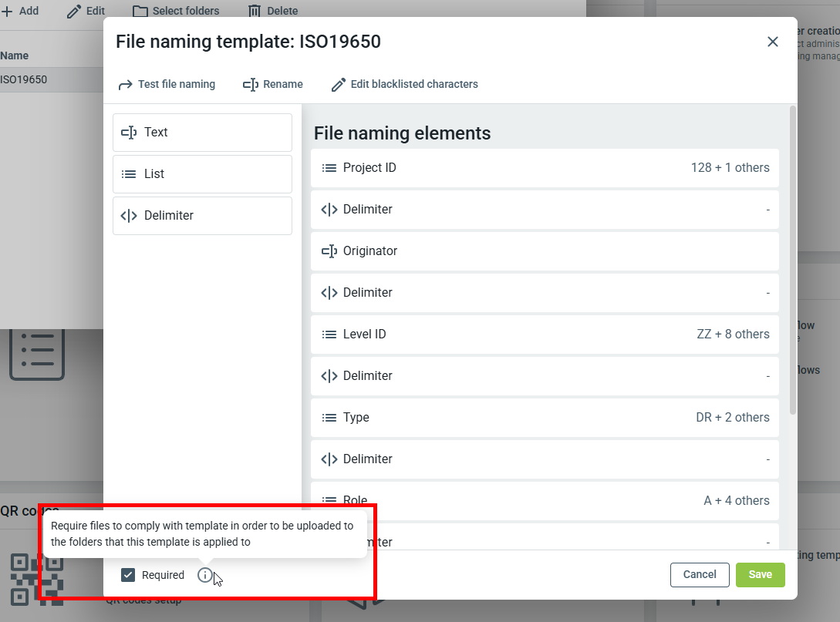Click the info icon beside Required

204,575
